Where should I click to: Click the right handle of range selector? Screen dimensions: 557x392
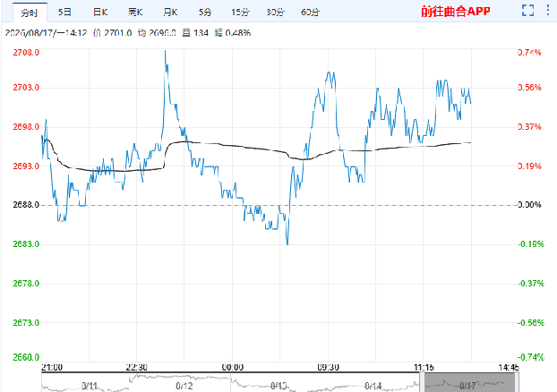pyautogui.click(x=517, y=383)
